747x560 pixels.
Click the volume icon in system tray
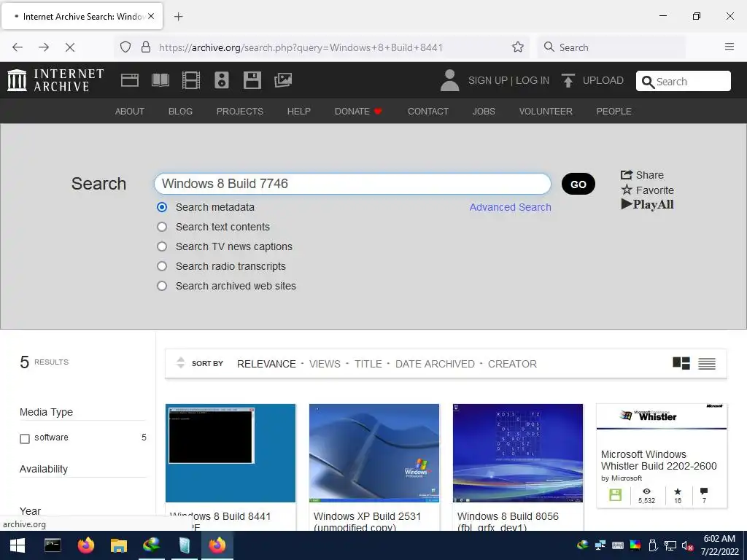click(x=687, y=545)
